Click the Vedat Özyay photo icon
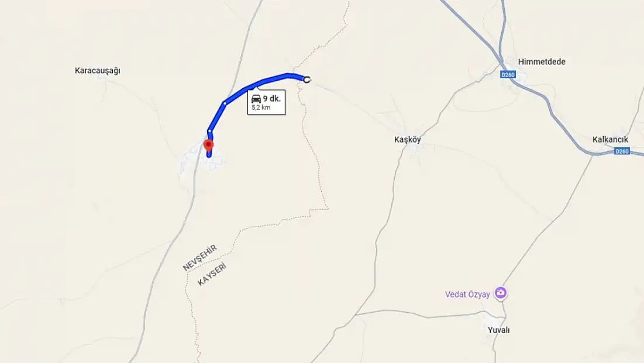This screenshot has width=644, height=363. coord(500,293)
